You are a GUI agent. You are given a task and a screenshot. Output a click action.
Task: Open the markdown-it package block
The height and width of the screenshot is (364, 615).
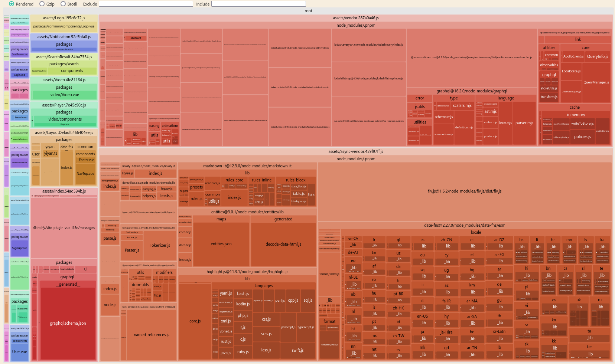click(247, 166)
